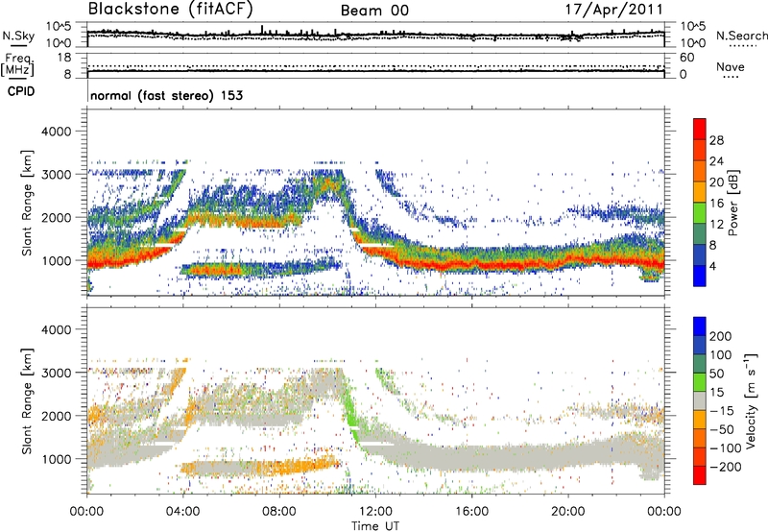Screen dimensions: 768x532
Task: Click the '4000' tick on power panel
Action: coord(56,132)
